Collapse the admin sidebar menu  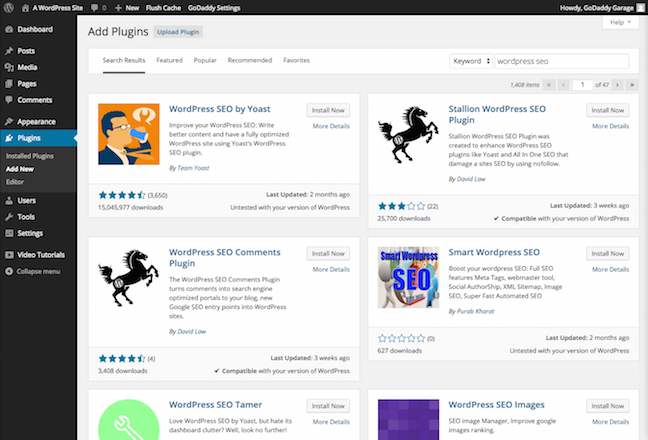(x=38, y=271)
